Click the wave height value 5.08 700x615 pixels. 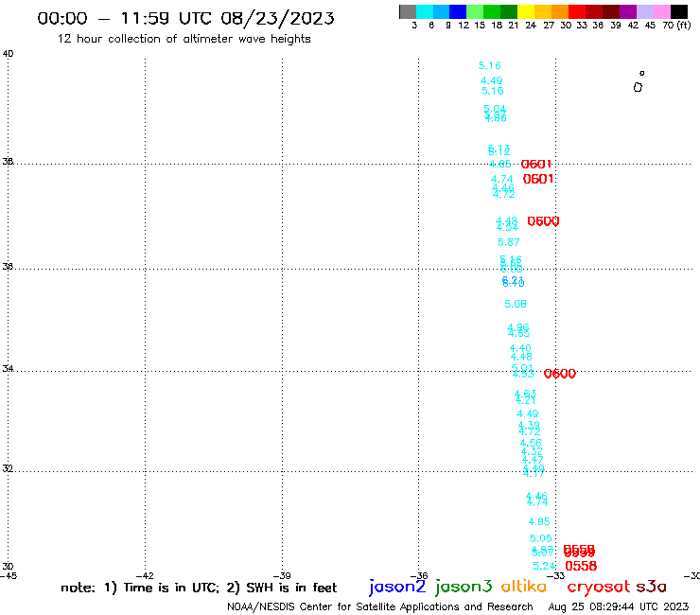point(516,304)
